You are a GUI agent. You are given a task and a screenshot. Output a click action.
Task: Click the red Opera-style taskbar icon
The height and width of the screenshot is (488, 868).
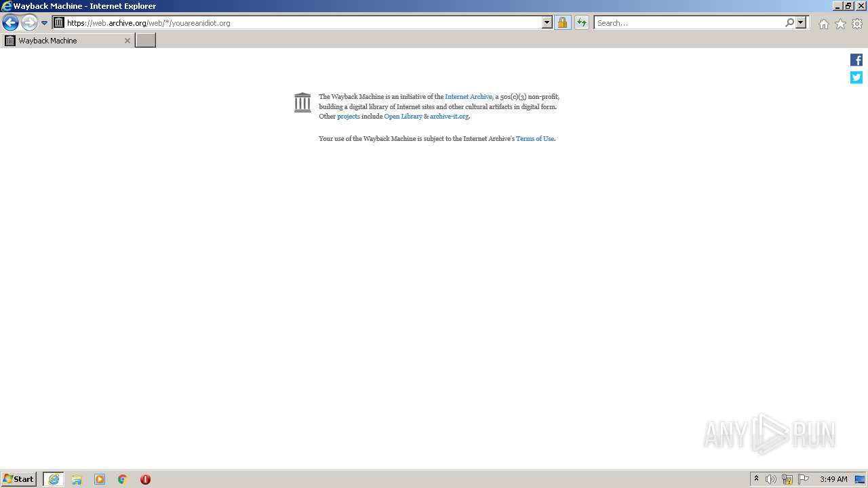tap(145, 479)
